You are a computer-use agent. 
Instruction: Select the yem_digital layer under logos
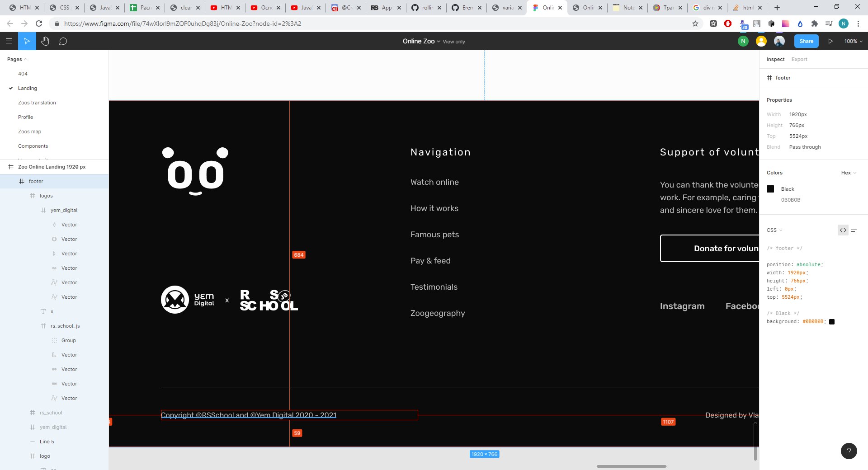(x=54, y=210)
